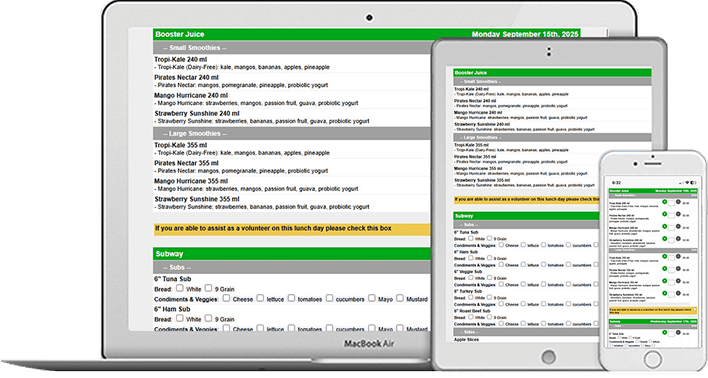The image size is (708, 378).
Task: Check White bread for Tuna Sub on laptop
Action: click(x=180, y=288)
